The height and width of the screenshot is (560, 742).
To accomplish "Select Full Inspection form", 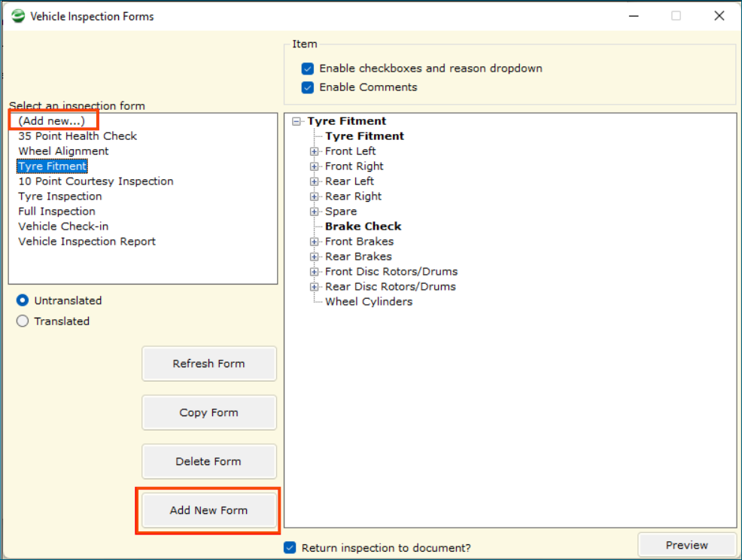I will pyautogui.click(x=56, y=211).
